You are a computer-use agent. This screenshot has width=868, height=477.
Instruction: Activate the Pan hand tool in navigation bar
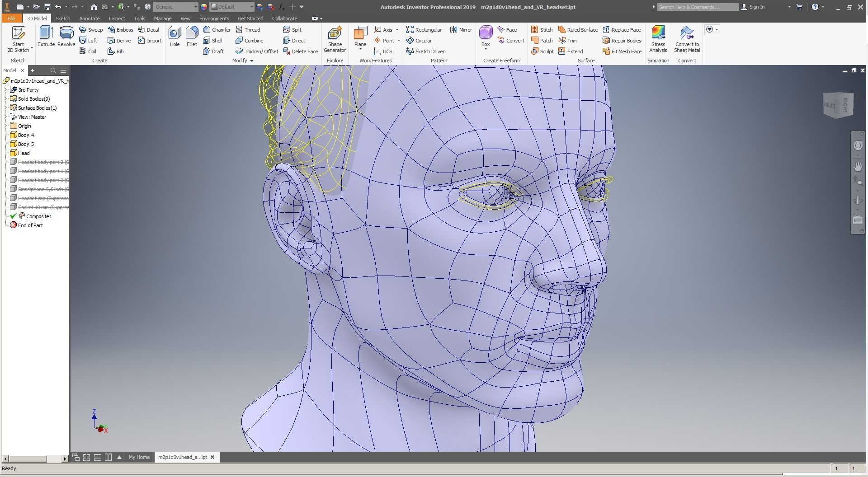858,166
